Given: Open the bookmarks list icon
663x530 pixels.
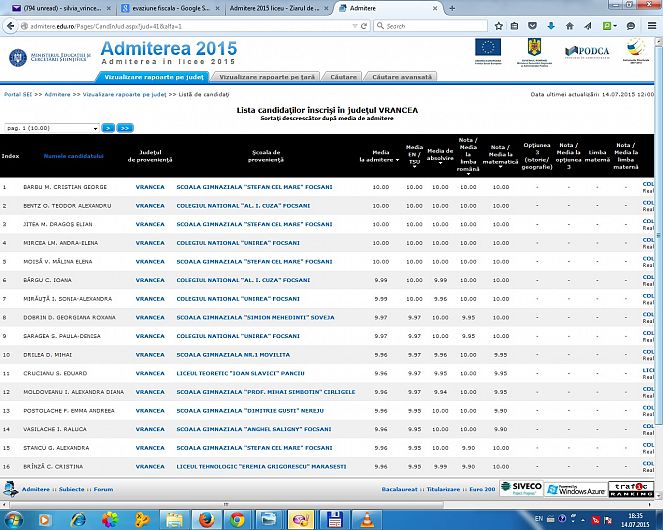Looking at the screenshot, I should (x=515, y=26).
